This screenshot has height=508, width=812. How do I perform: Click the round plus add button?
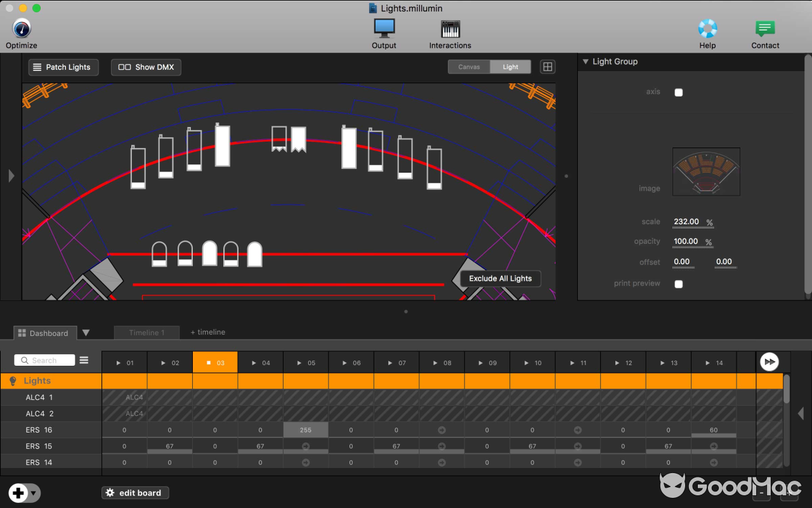(x=18, y=493)
